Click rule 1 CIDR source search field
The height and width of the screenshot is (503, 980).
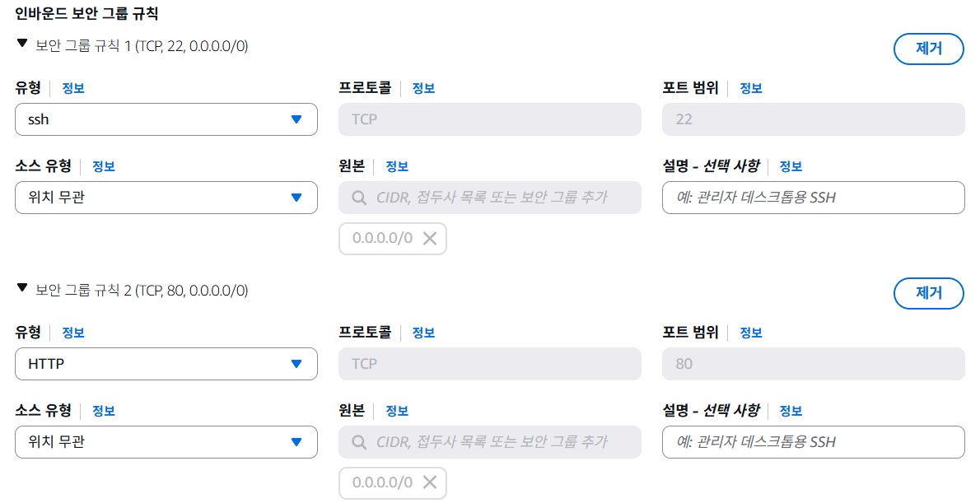(490, 198)
